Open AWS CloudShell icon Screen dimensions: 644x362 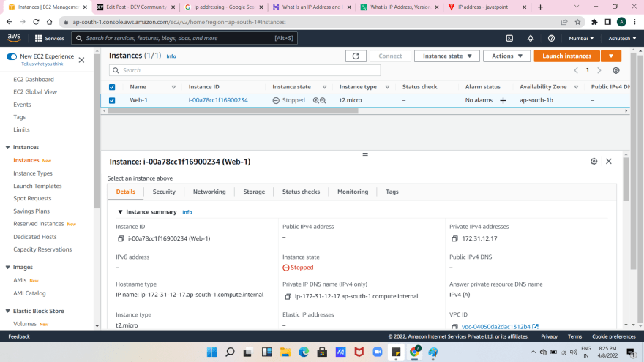point(509,38)
